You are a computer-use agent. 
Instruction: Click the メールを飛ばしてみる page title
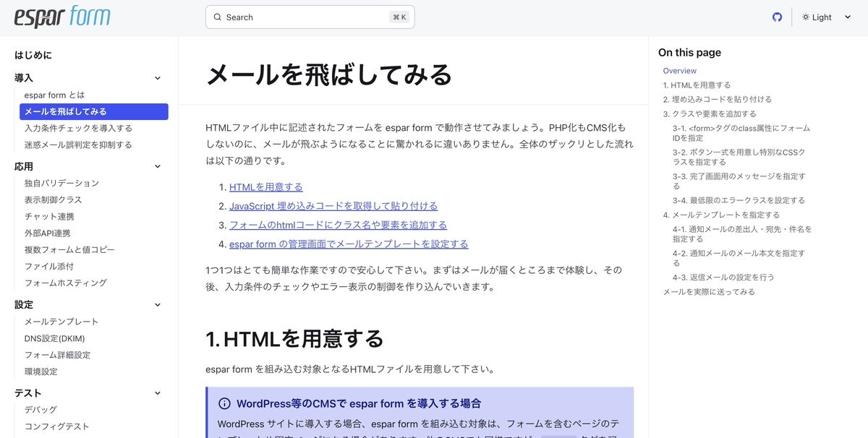(329, 74)
